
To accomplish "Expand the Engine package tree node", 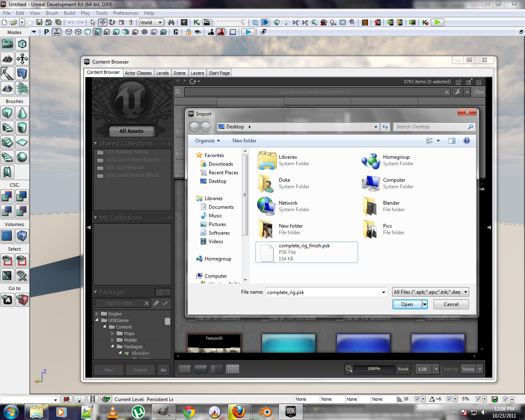I will pos(97,314).
